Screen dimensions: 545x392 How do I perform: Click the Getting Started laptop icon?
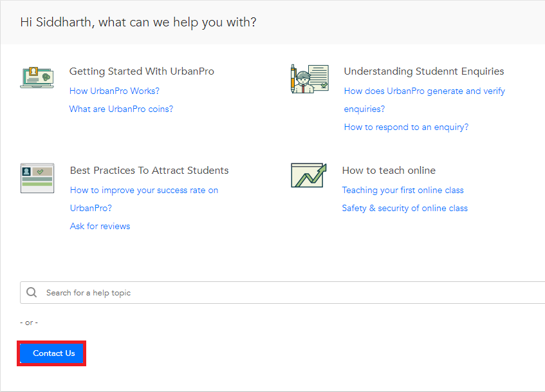(37, 77)
